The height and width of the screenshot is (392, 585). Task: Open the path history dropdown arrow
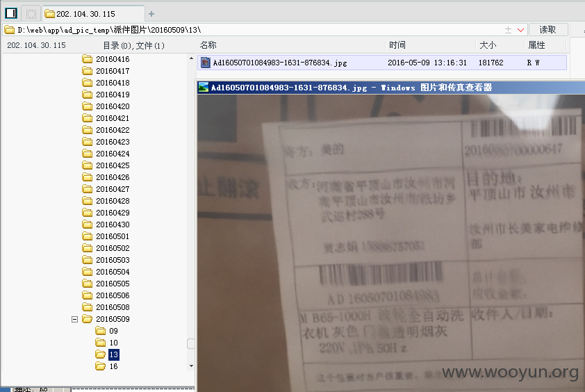pyautogui.click(x=521, y=30)
